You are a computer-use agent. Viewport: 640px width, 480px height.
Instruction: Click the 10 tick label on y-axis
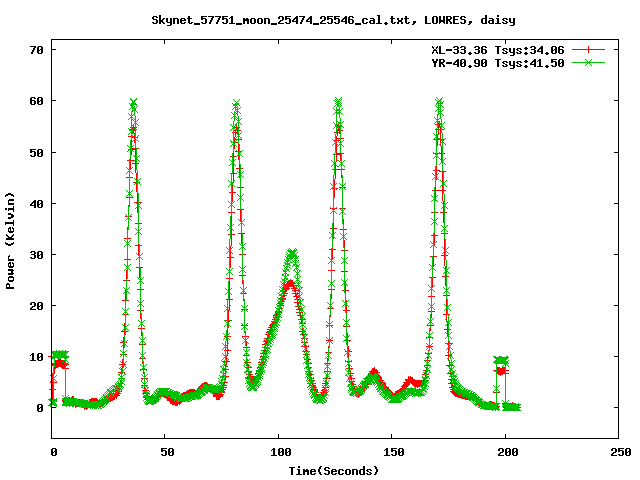(x=36, y=356)
